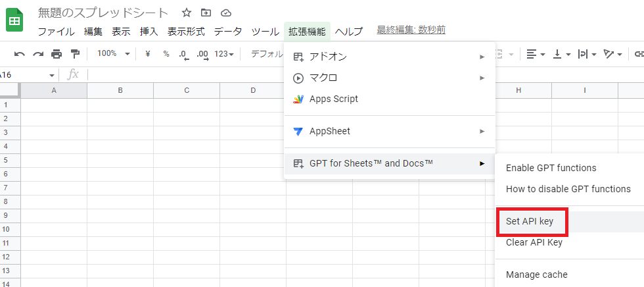Click the redo arrow in the toolbar
This screenshot has width=644, height=287.
click(38, 54)
